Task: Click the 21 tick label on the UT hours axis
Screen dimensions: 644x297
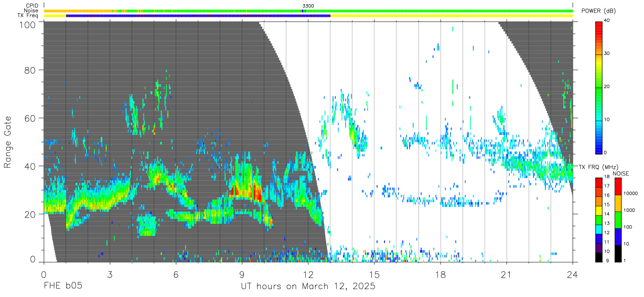Action: 506,274
